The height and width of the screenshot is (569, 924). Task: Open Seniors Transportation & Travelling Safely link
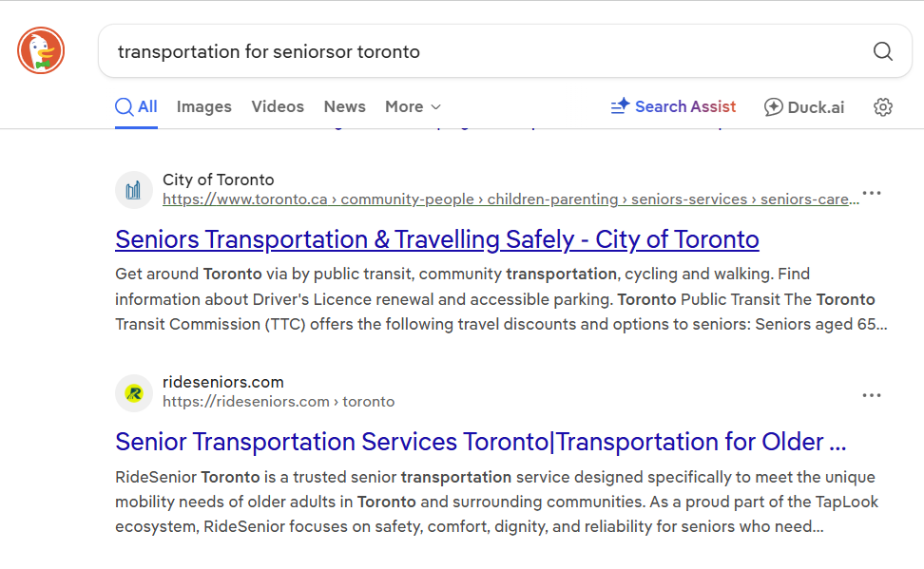pos(436,239)
